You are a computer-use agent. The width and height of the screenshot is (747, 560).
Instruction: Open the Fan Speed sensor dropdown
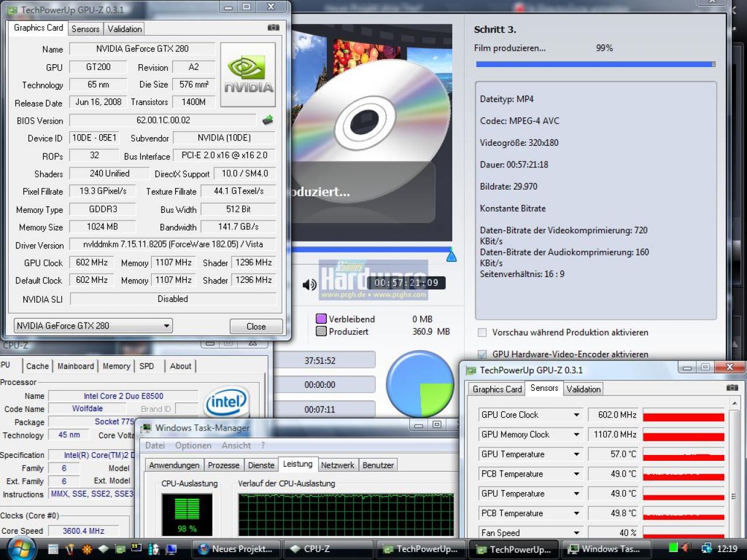[x=576, y=533]
